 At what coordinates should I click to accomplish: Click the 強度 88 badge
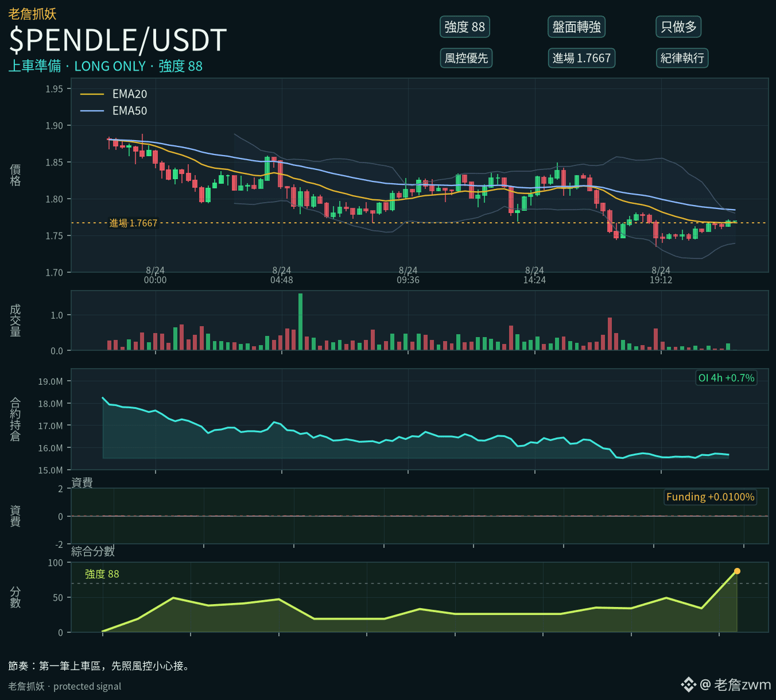(x=465, y=27)
